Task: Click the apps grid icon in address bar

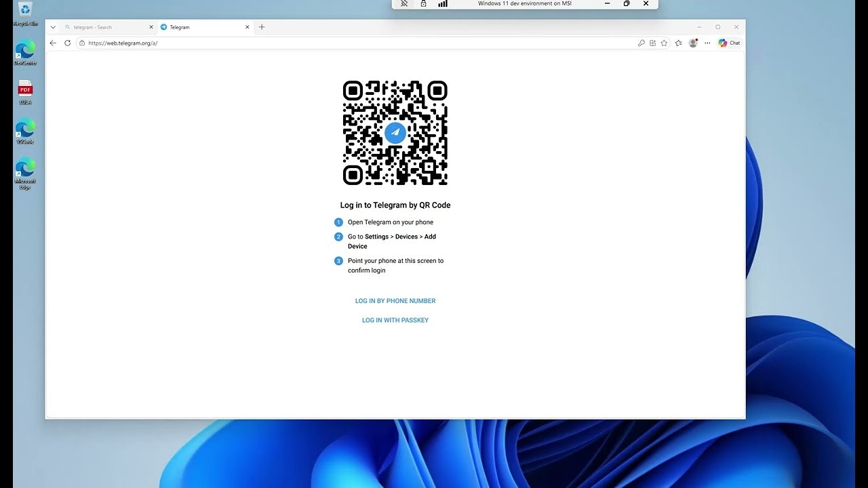Action: pyautogui.click(x=652, y=43)
